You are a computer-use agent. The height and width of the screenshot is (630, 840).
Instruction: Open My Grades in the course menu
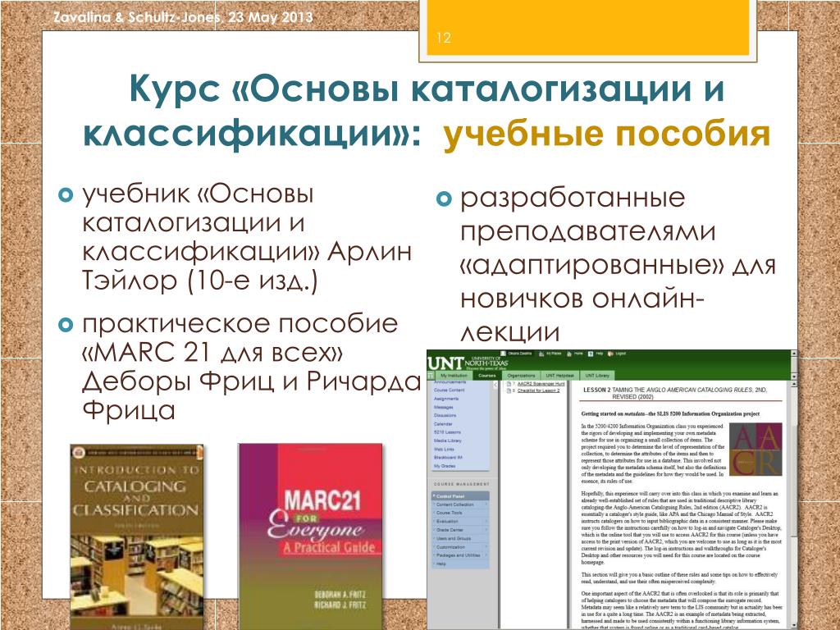[x=445, y=466]
